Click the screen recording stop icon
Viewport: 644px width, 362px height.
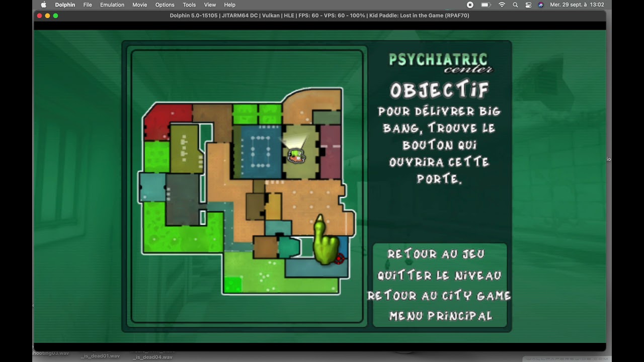pyautogui.click(x=470, y=5)
